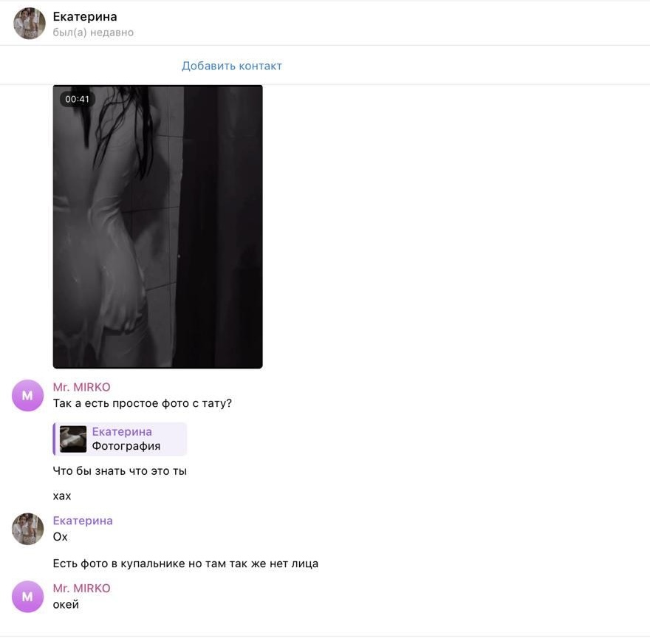Click the Екатерина sender name above 'Ох'

pos(83,521)
